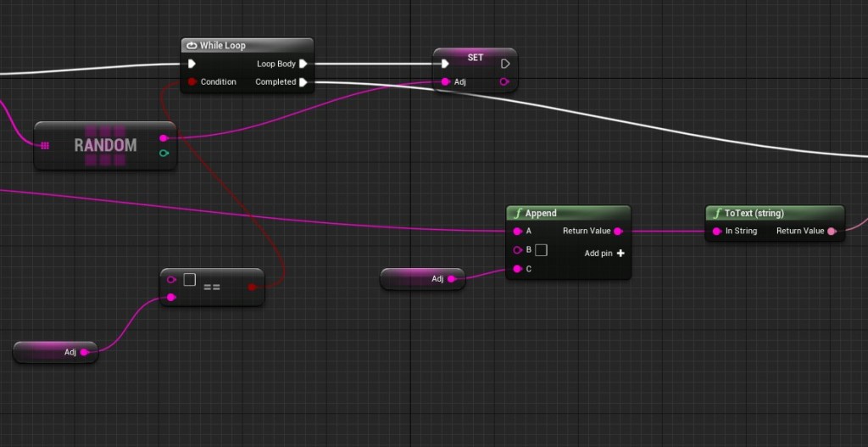This screenshot has width=868, height=447.
Task: Click the In String pin on ToText node
Action: [716, 231]
